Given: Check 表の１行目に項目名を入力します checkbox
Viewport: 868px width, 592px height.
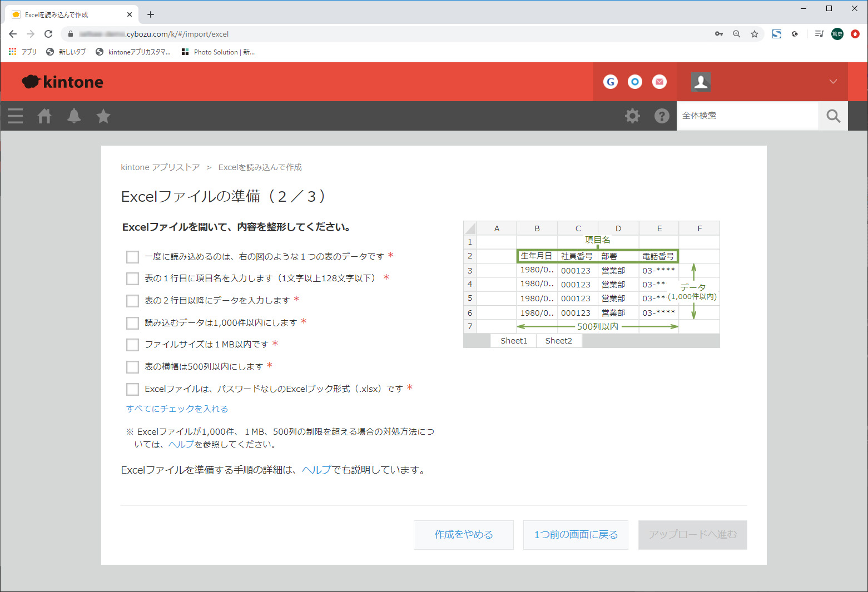Looking at the screenshot, I should (132, 278).
